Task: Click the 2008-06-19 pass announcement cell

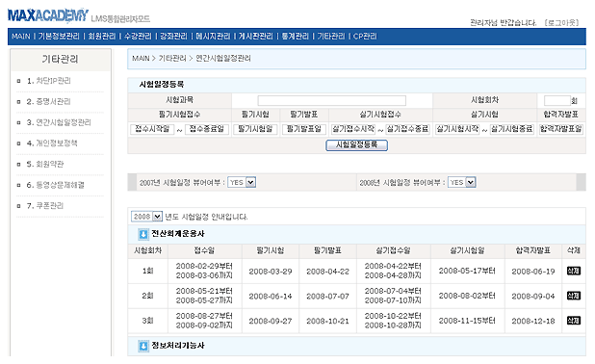Action: point(533,272)
